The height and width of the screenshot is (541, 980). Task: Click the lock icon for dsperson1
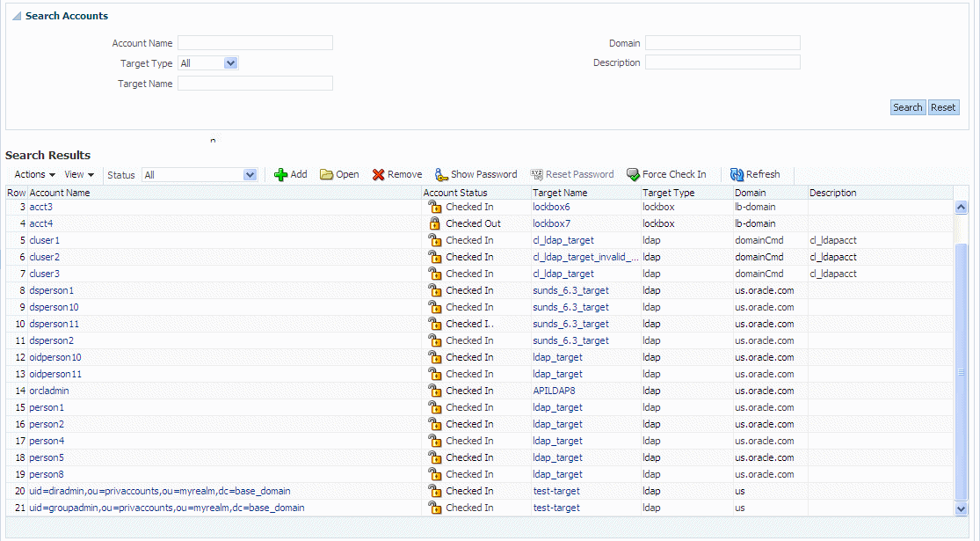(x=434, y=290)
